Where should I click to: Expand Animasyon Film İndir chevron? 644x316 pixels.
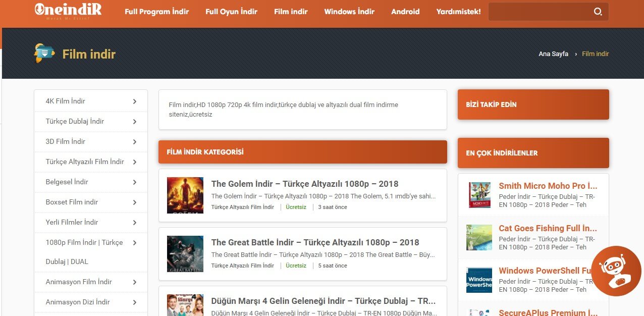(x=135, y=282)
